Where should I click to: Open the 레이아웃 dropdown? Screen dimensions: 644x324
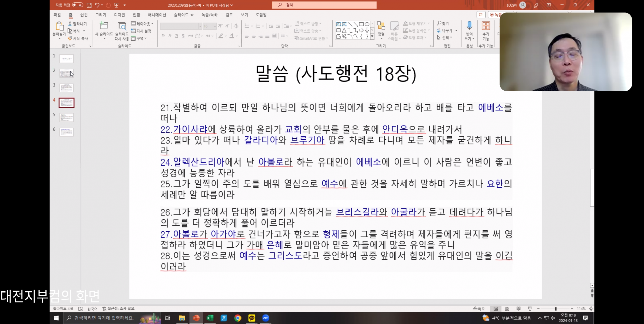point(142,24)
